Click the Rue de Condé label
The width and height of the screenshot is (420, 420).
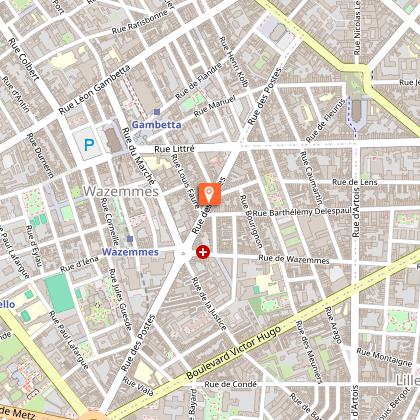coord(231,384)
